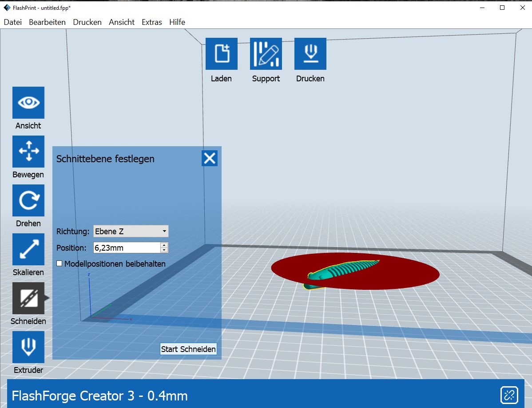
Task: Open the Datei menu
Action: 13,22
